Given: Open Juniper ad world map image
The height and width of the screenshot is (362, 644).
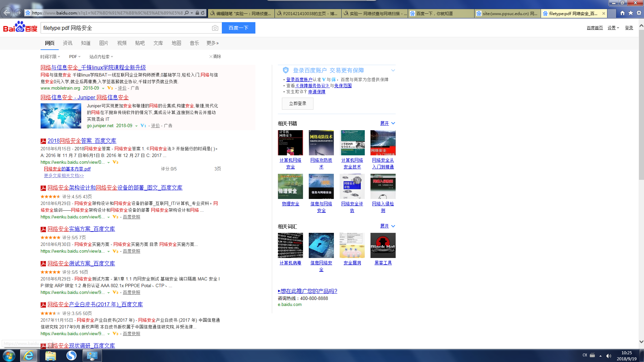Looking at the screenshot, I should point(61,116).
